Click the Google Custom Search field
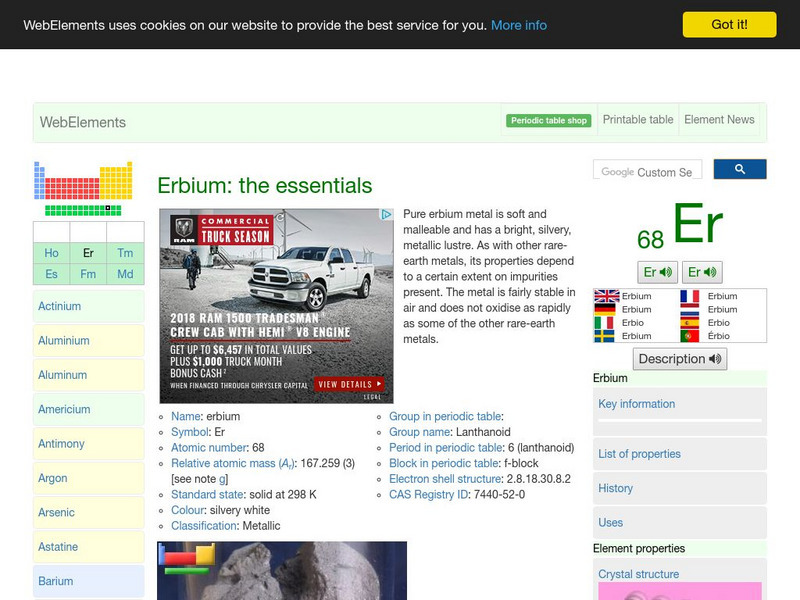The width and height of the screenshot is (800, 600). coord(647,171)
